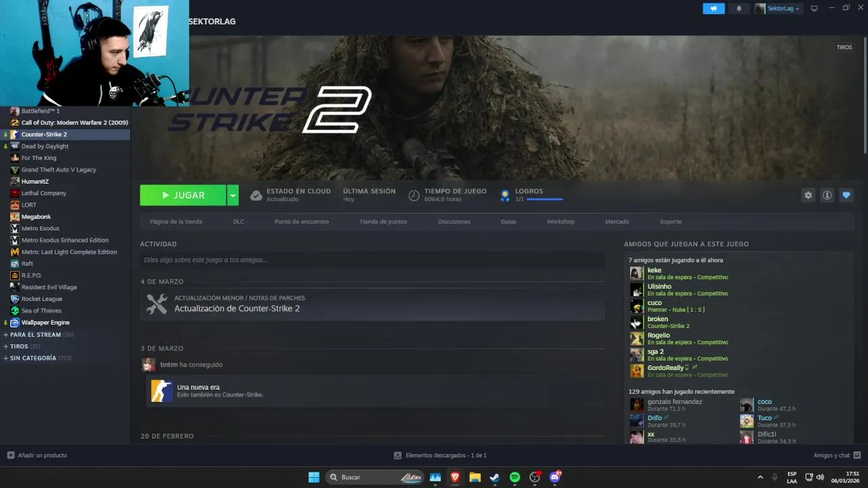The image size is (868, 488).
Task: Click the page vertical scrollbar
Action: coord(865,95)
